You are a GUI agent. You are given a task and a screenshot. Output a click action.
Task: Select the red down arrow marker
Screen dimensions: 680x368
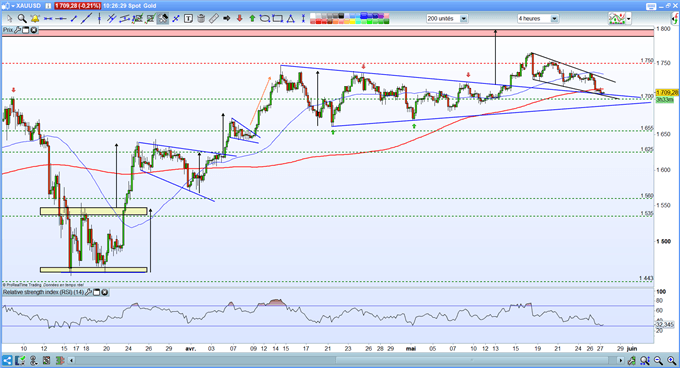pyautogui.click(x=239, y=19)
